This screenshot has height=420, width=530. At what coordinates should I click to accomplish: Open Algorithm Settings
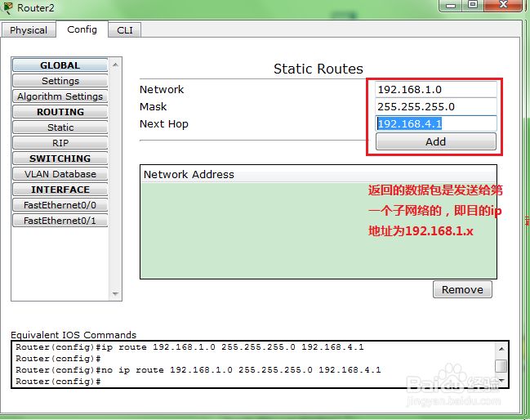(60, 96)
